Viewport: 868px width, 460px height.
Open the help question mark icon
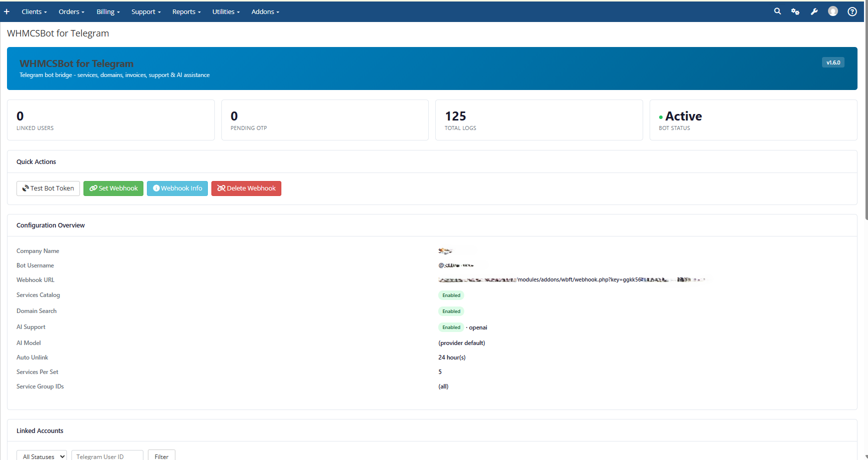click(852, 11)
